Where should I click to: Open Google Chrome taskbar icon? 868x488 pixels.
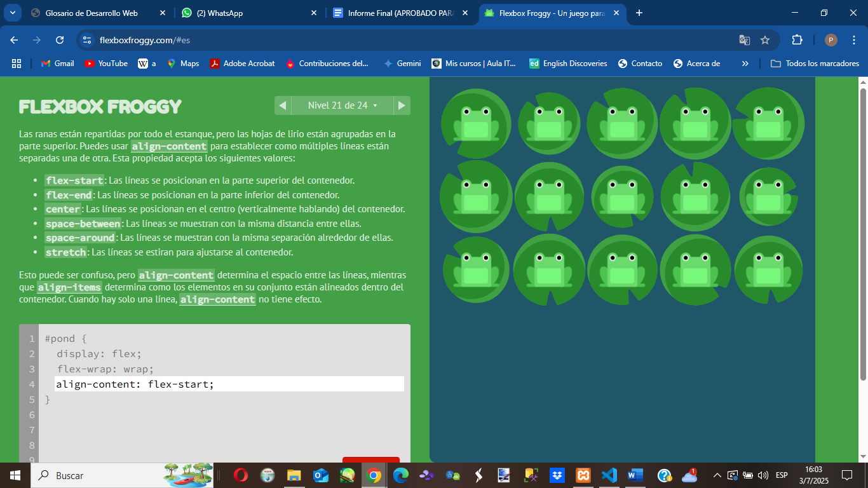[374, 475]
